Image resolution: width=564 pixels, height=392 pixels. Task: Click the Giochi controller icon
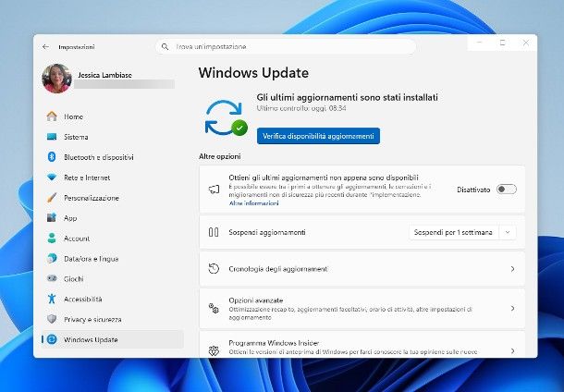tap(52, 278)
